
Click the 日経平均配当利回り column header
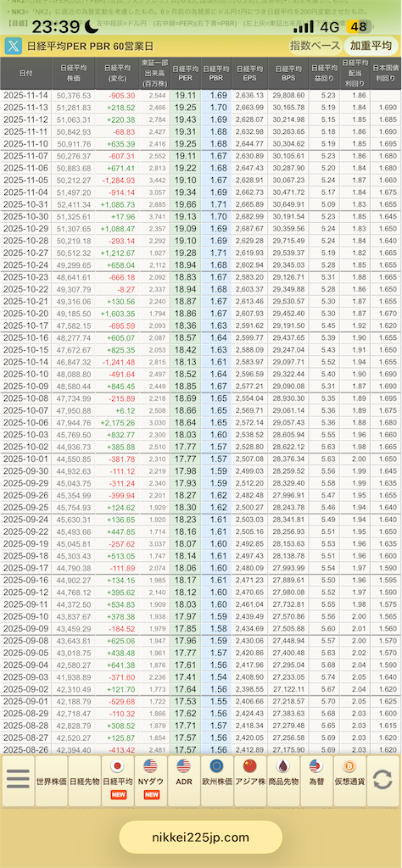coord(355,73)
